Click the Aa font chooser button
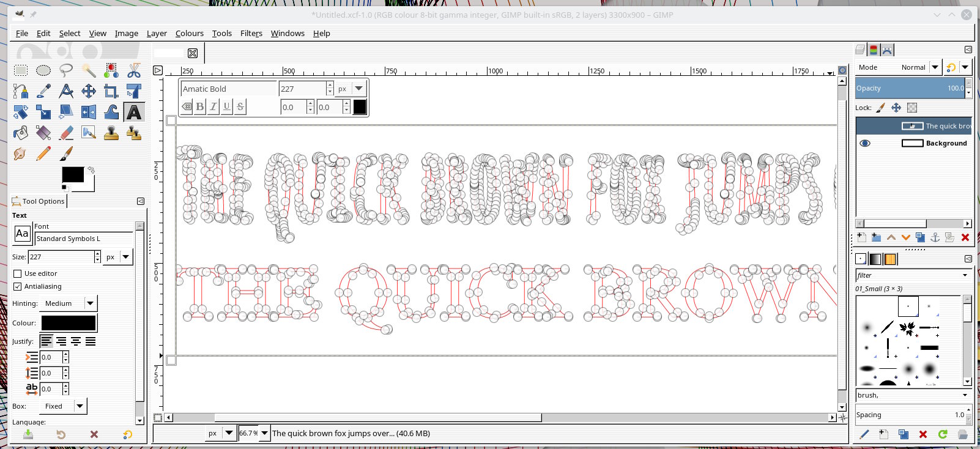The height and width of the screenshot is (449, 980). (22, 234)
